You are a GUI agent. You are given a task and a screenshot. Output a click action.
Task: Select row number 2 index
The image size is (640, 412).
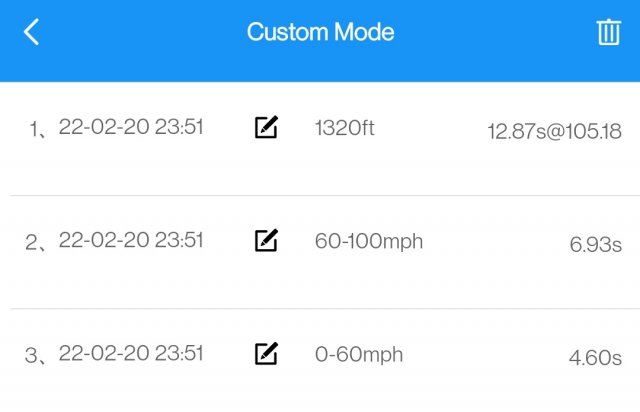(x=36, y=243)
